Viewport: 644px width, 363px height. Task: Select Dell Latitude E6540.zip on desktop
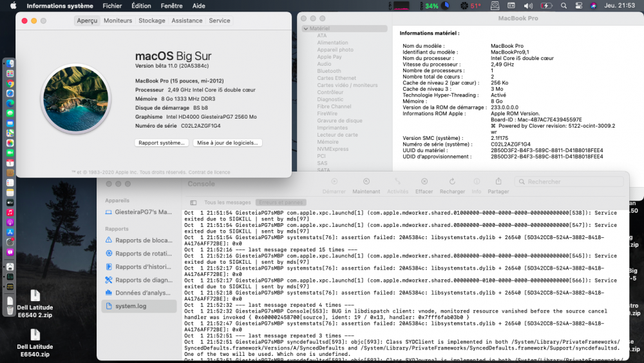click(x=35, y=343)
